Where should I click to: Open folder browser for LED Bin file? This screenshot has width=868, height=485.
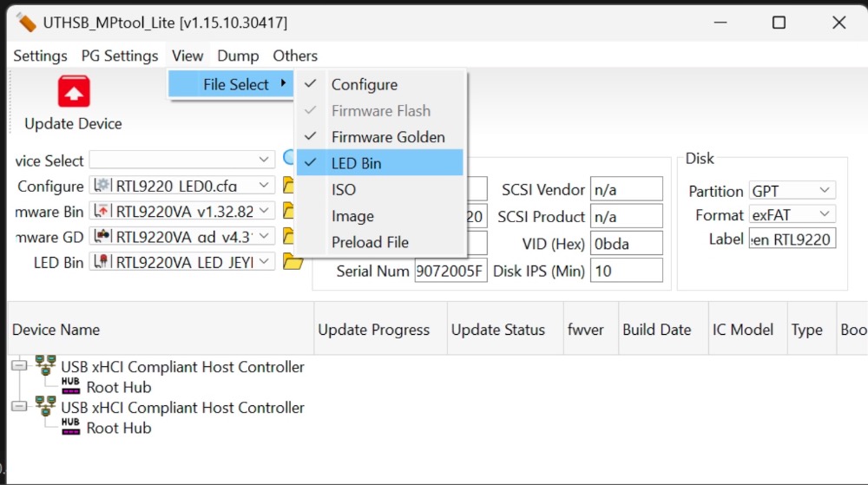(293, 261)
